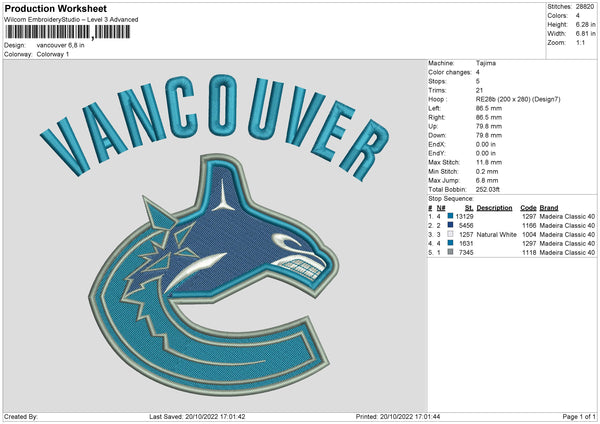Select thread code 1166
600x424 pixels.
[529, 225]
